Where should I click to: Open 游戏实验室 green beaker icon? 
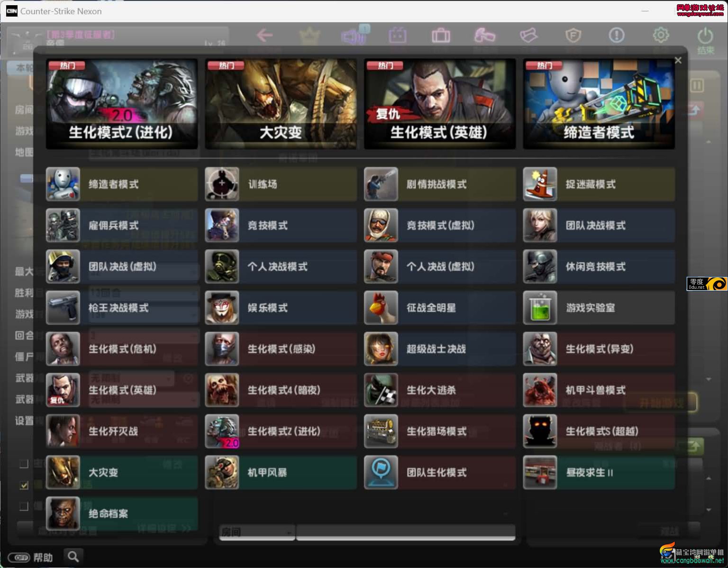[x=540, y=308]
